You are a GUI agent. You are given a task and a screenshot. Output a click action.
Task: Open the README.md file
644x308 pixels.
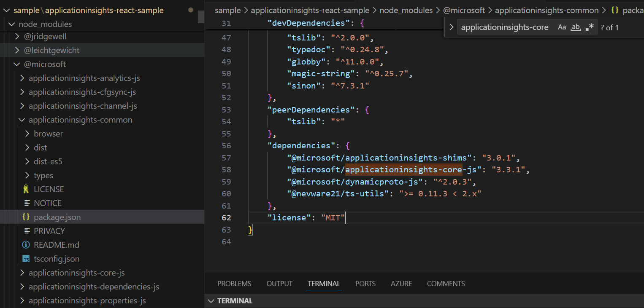point(57,245)
